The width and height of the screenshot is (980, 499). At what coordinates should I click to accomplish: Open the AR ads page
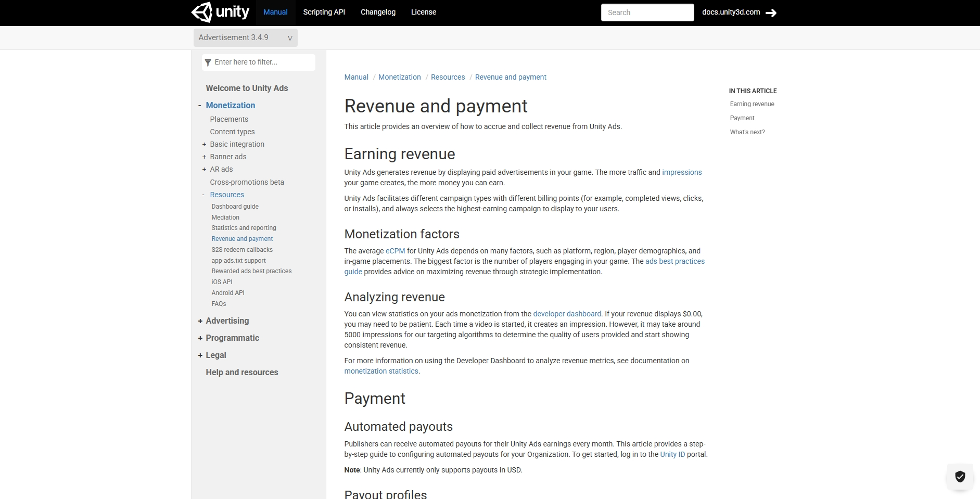pyautogui.click(x=221, y=169)
